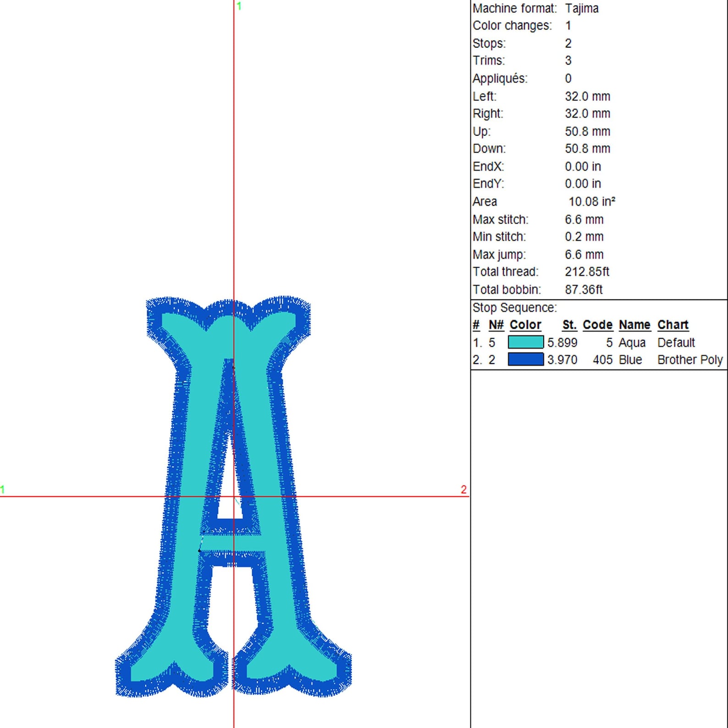Click the Appliqués label
This screenshot has width=728, height=728.
tap(500, 78)
